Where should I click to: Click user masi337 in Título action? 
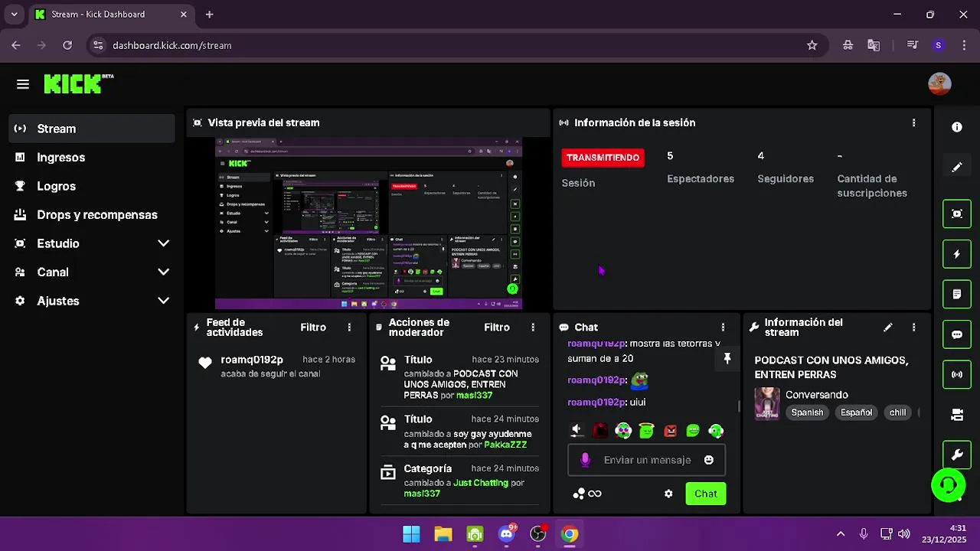pos(474,396)
